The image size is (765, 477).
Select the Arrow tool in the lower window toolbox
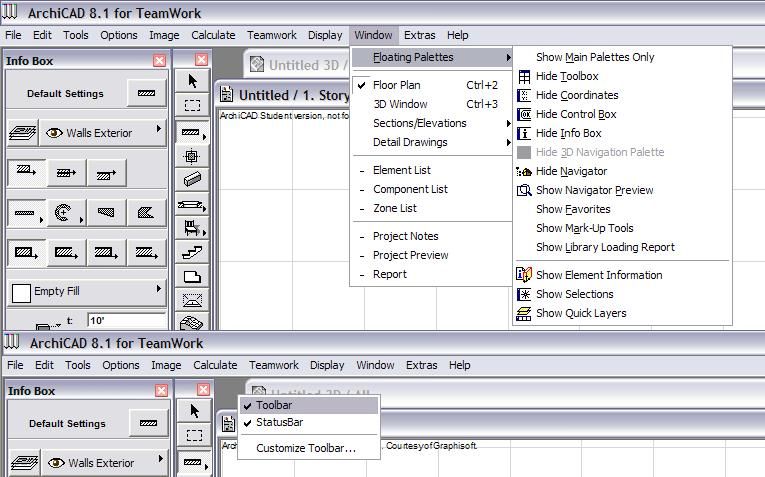pyautogui.click(x=194, y=411)
